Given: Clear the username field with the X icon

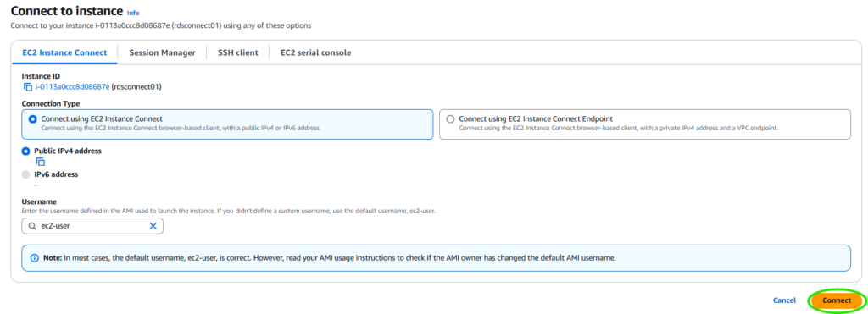Looking at the screenshot, I should (x=153, y=226).
